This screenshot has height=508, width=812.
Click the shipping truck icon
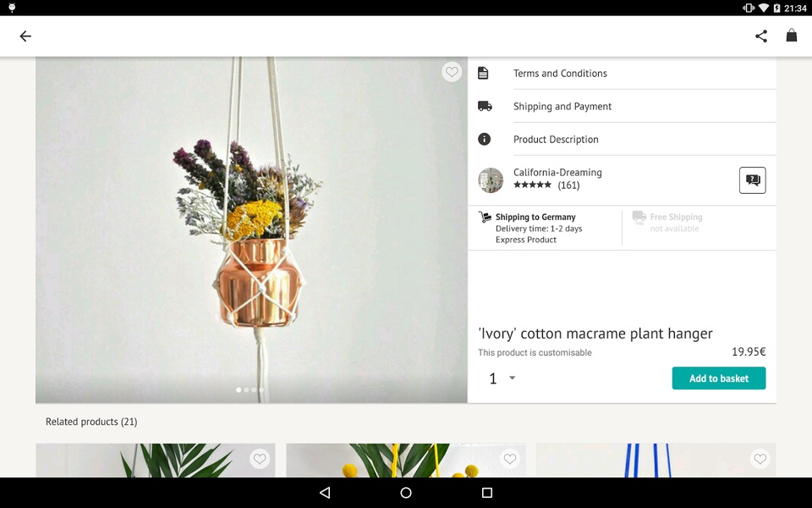tap(485, 107)
